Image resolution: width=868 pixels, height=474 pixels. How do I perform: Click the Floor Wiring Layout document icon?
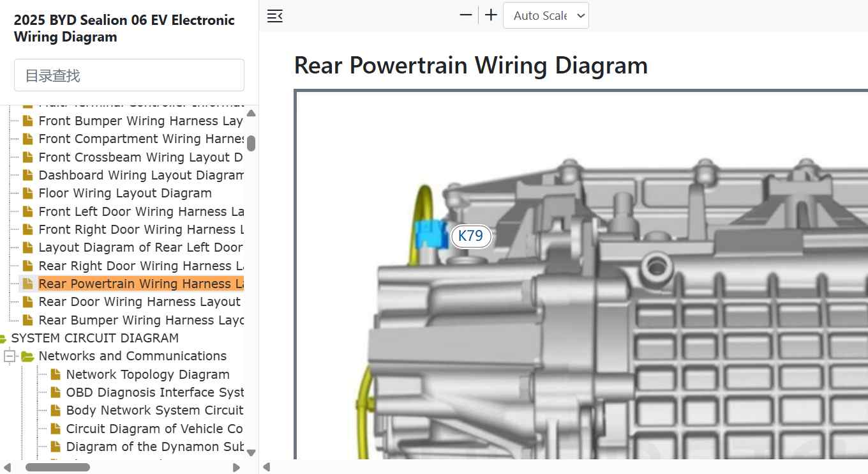click(27, 193)
